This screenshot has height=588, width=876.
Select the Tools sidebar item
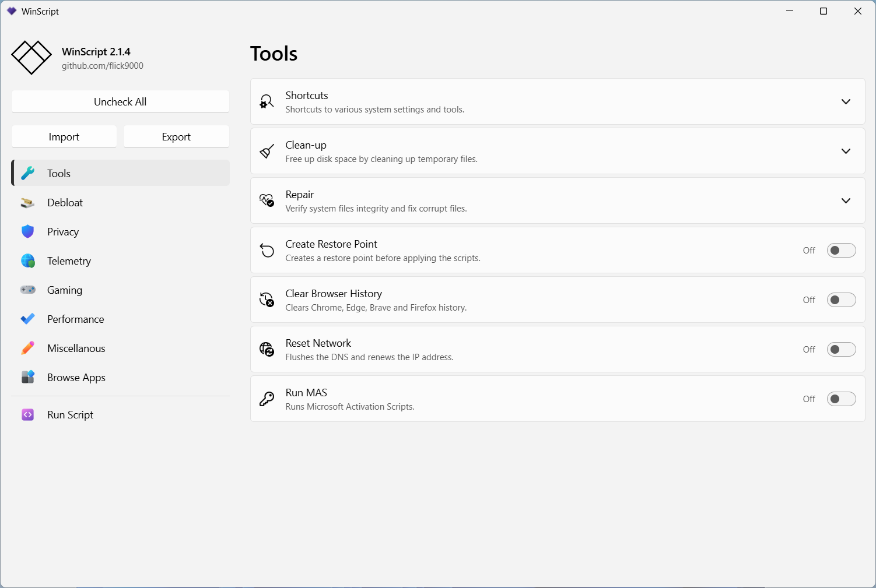click(x=120, y=174)
